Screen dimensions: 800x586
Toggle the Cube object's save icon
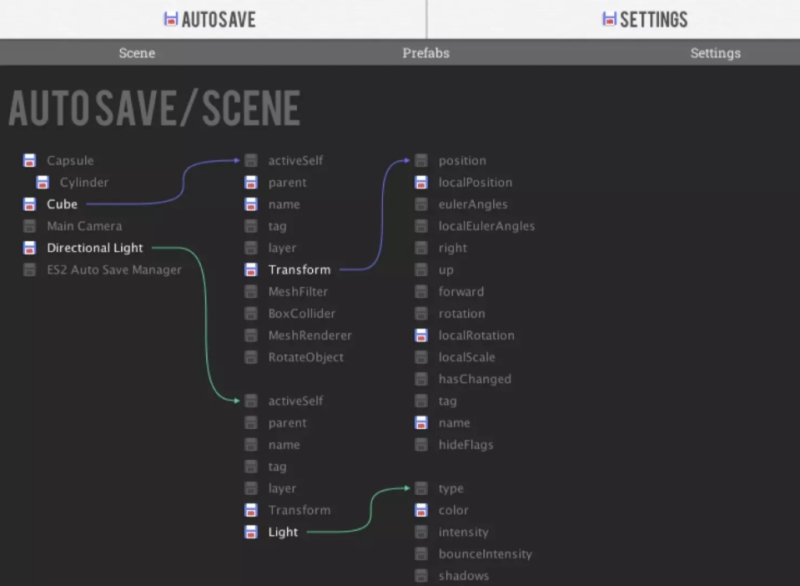(31, 204)
